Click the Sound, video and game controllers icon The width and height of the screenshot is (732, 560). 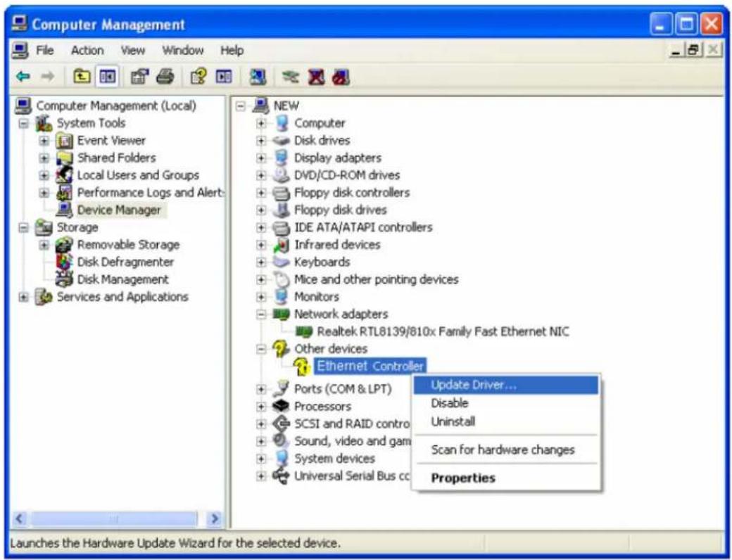(281, 440)
